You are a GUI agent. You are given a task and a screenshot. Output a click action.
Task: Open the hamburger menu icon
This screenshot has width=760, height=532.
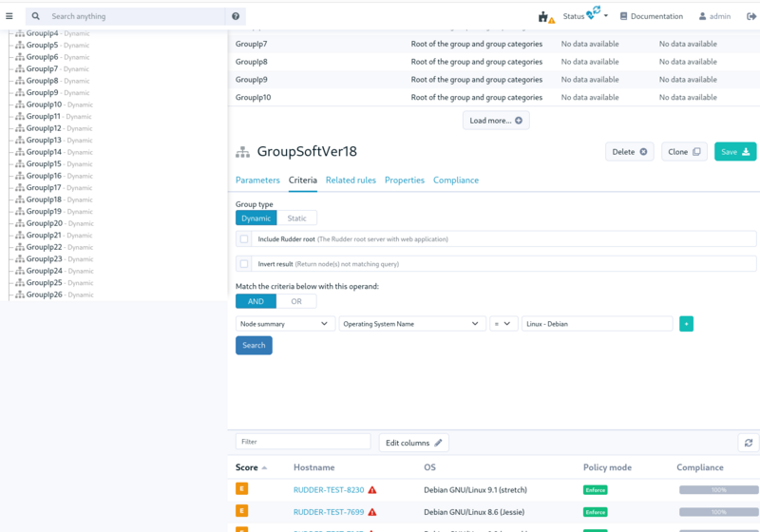[9, 16]
